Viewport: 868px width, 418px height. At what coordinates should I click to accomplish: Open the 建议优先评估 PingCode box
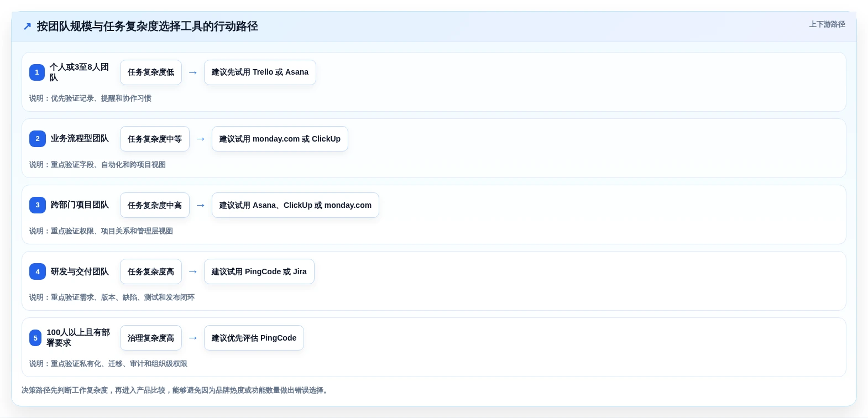tap(254, 338)
